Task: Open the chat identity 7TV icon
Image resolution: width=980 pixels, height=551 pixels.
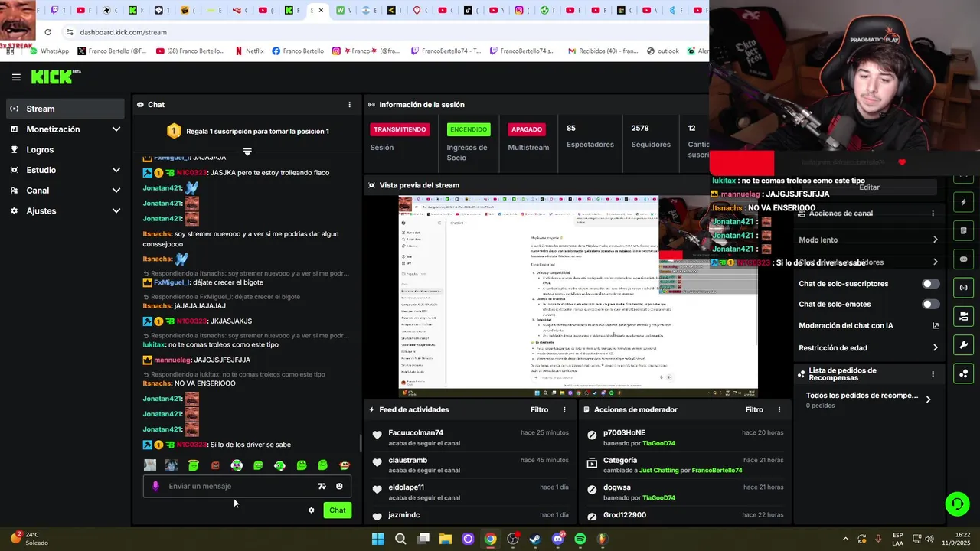Action: click(x=322, y=486)
